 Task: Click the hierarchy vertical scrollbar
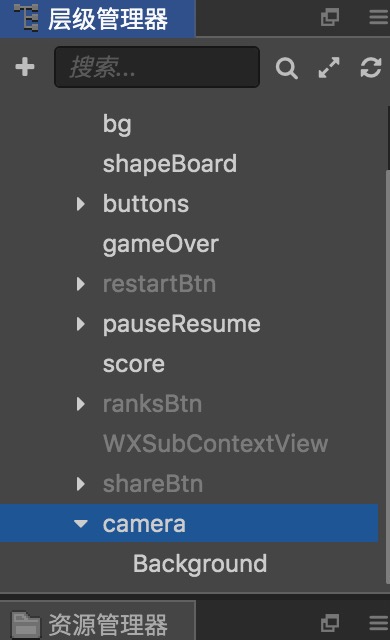388,376
